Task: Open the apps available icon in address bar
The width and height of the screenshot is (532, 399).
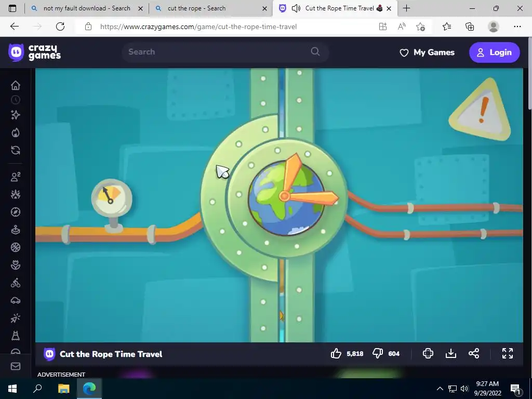Action: 383,26
